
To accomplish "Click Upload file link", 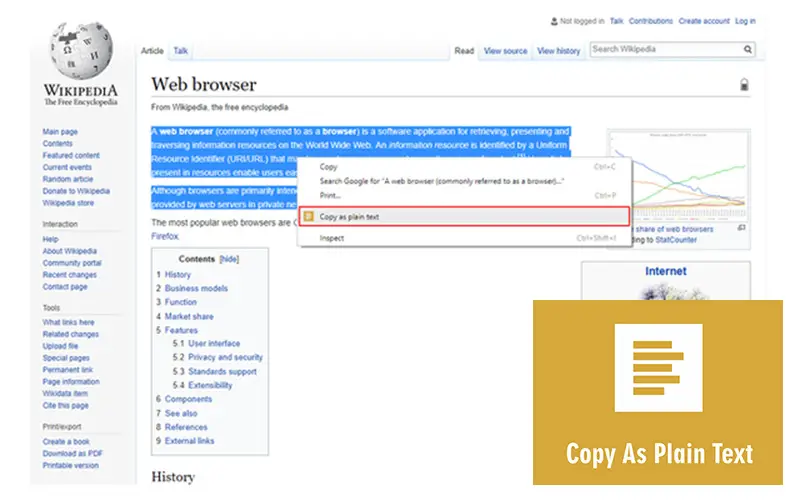I will tap(60, 346).
